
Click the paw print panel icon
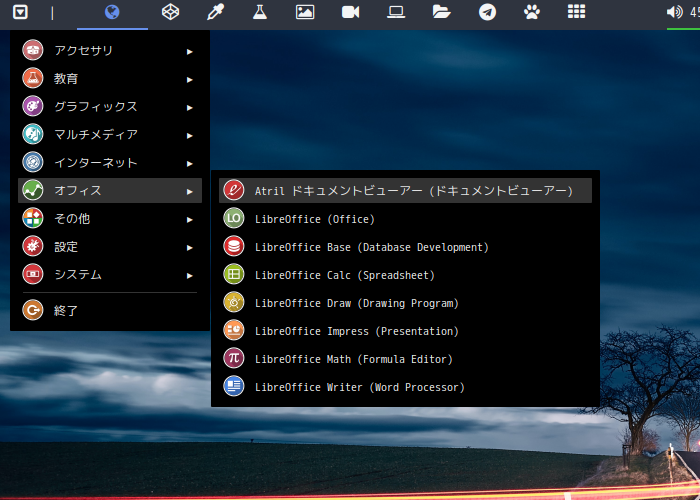pyautogui.click(x=532, y=12)
